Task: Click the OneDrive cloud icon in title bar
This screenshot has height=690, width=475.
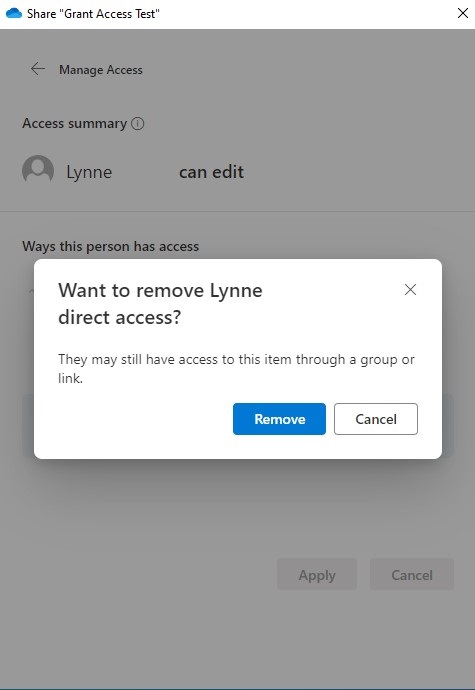Action: pyautogui.click(x=14, y=13)
